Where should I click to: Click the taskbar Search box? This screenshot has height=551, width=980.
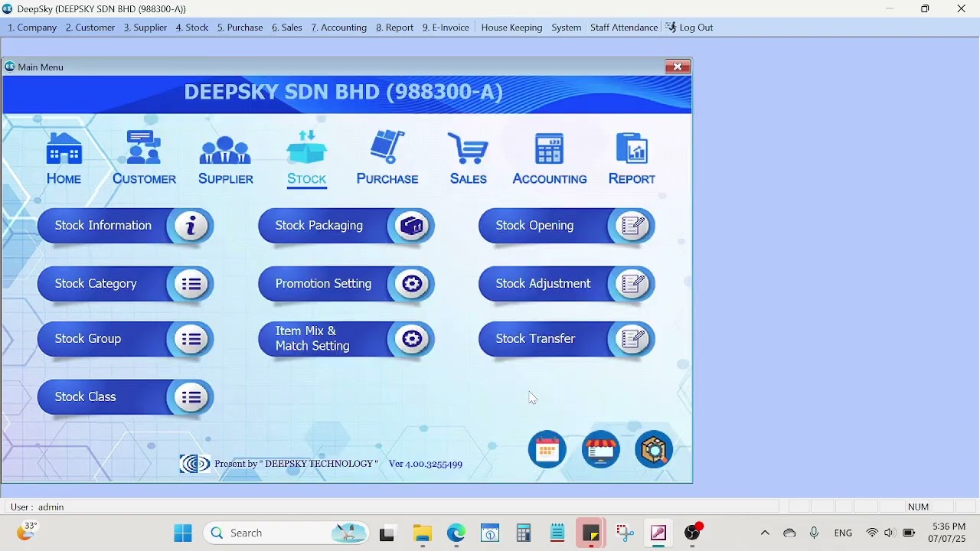coord(286,533)
